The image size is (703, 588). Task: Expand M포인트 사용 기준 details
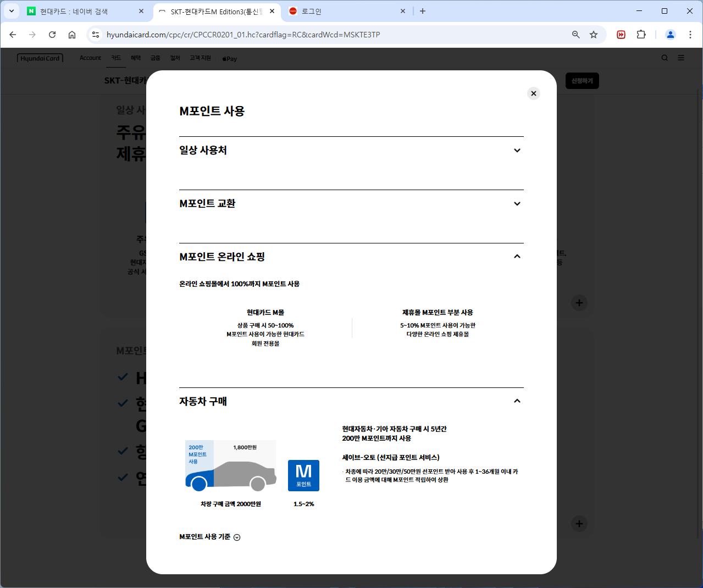pos(210,537)
